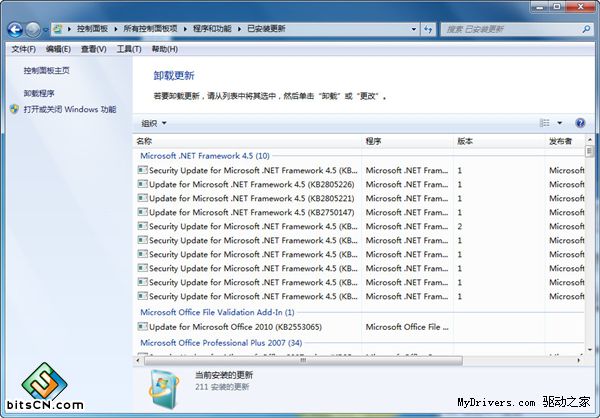Image resolution: width=600 pixels, height=418 pixels.
Task: Click the vertical scrollbar down arrow
Action: (589, 349)
